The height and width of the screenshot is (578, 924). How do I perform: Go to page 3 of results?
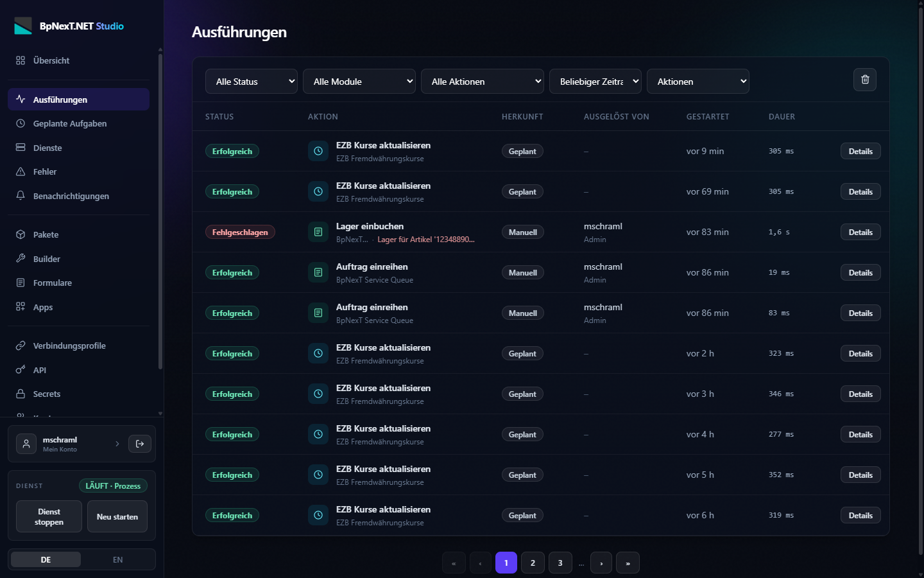pyautogui.click(x=560, y=563)
